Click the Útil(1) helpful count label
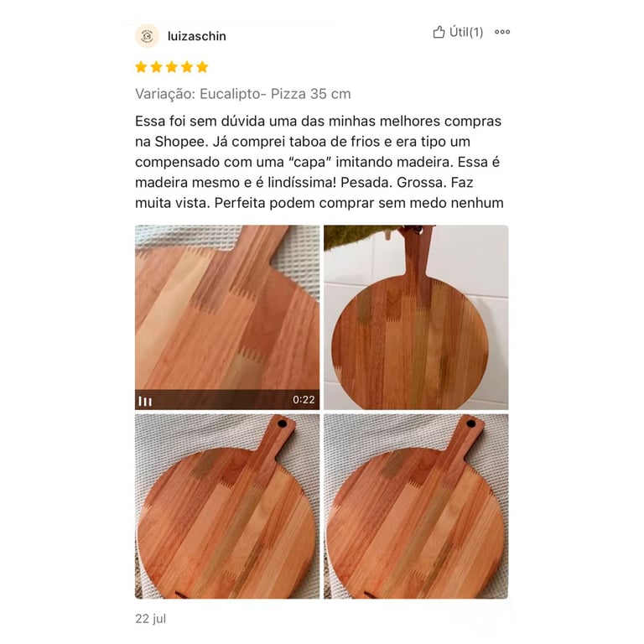The width and height of the screenshot is (644, 644). coord(466,32)
